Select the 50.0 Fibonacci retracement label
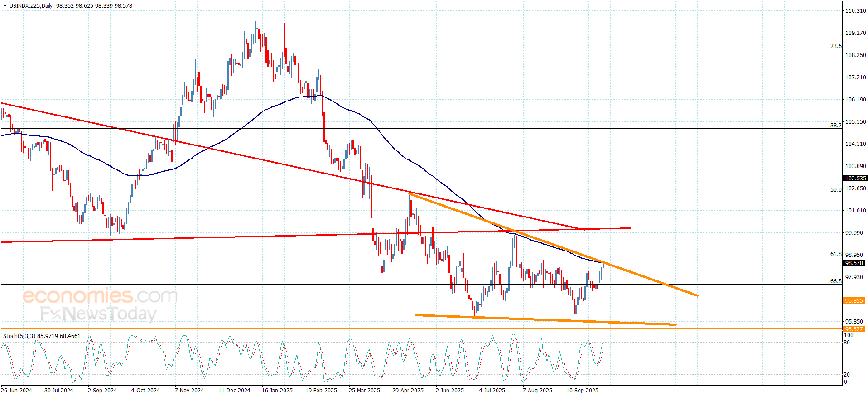 [836, 190]
